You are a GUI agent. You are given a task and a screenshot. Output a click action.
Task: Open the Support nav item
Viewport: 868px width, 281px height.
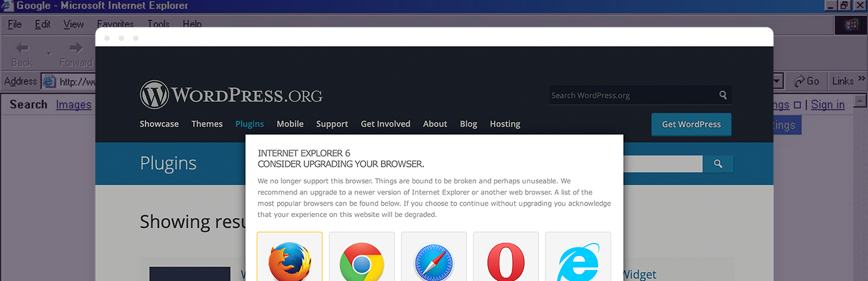click(x=332, y=124)
